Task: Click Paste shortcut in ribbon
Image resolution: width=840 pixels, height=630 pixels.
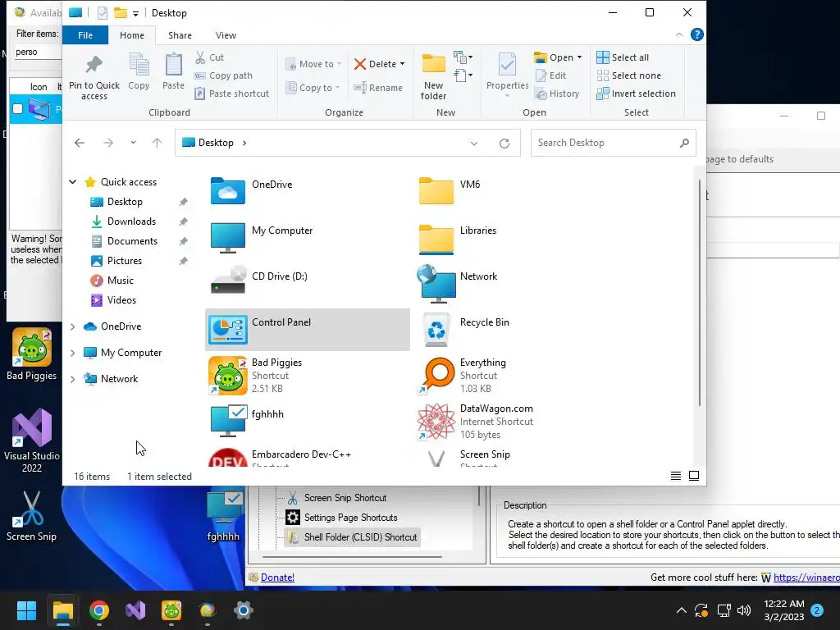Action: tap(232, 94)
